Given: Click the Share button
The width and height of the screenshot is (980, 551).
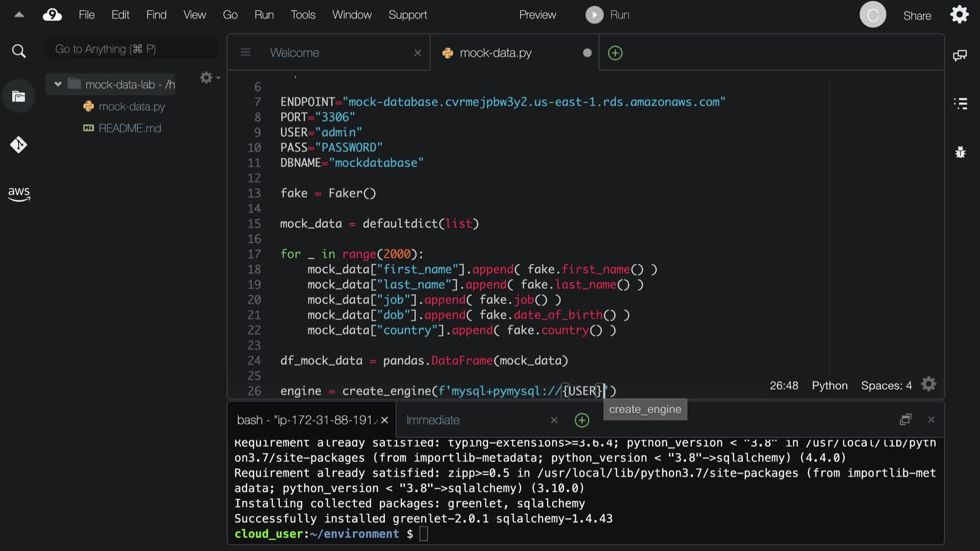Looking at the screenshot, I should (x=917, y=16).
